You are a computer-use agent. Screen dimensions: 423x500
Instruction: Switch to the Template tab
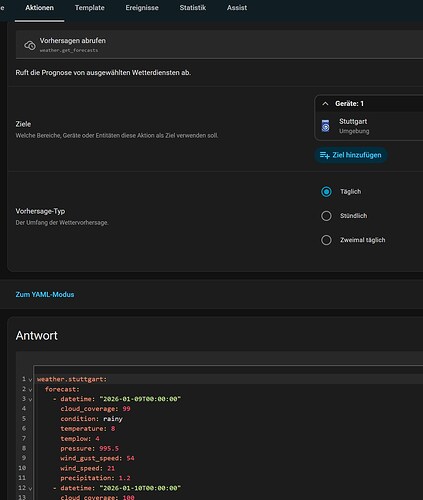click(x=90, y=8)
